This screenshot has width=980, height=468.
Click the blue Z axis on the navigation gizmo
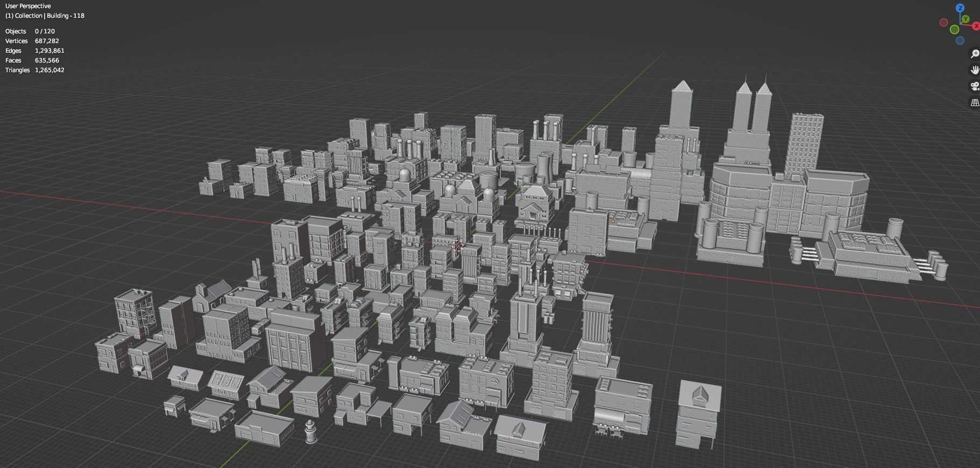pyautogui.click(x=960, y=8)
